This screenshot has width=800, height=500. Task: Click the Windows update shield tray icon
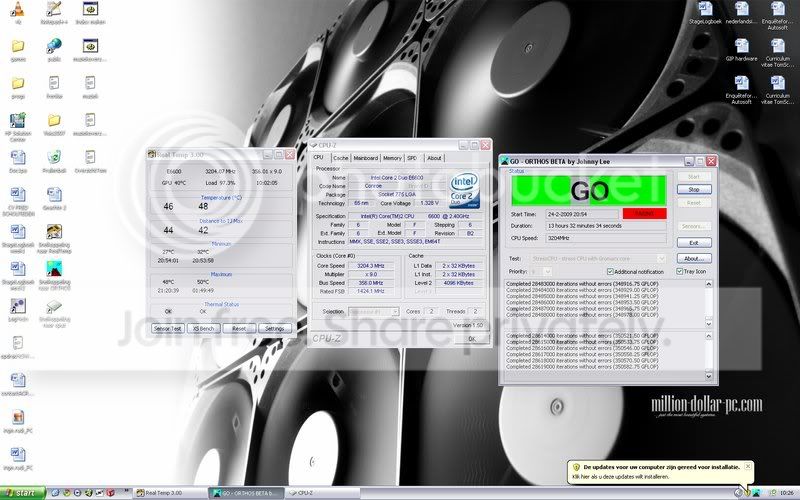747,493
